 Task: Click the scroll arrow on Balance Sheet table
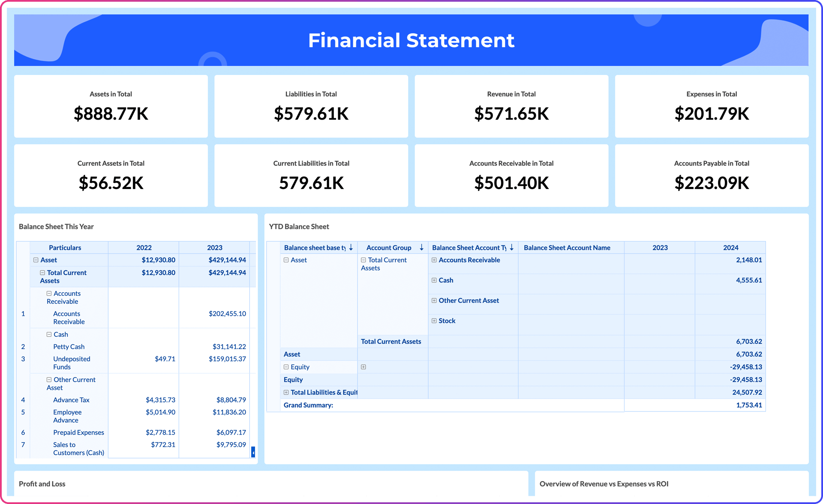[253, 452]
